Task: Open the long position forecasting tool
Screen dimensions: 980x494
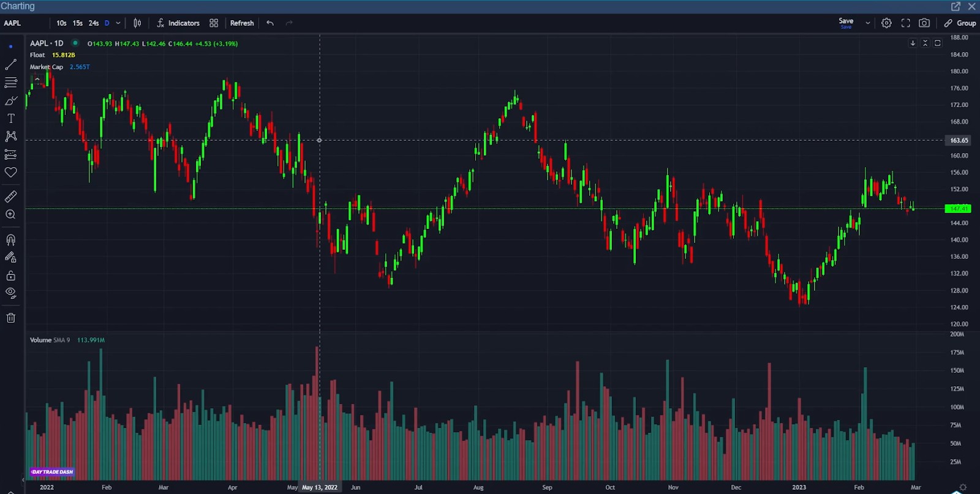Action: [x=10, y=154]
